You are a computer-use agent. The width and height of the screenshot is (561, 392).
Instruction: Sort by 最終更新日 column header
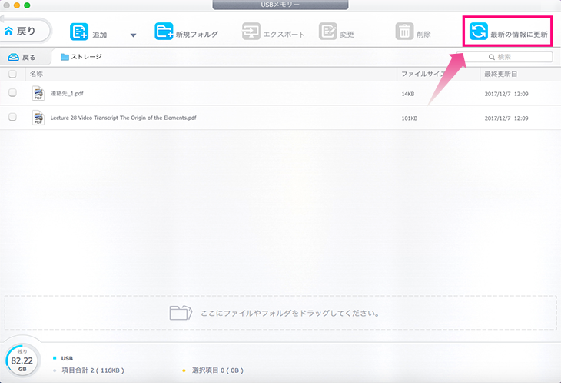click(x=500, y=74)
